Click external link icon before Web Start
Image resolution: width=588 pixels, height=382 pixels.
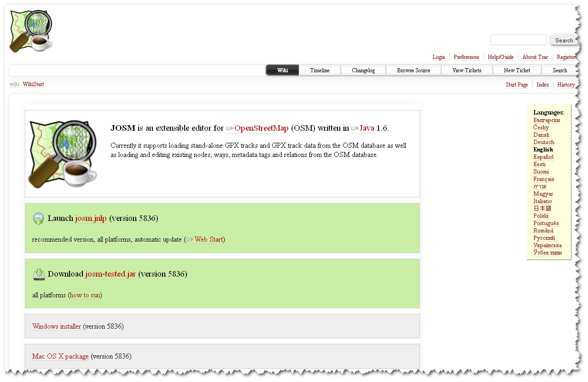pos(190,240)
